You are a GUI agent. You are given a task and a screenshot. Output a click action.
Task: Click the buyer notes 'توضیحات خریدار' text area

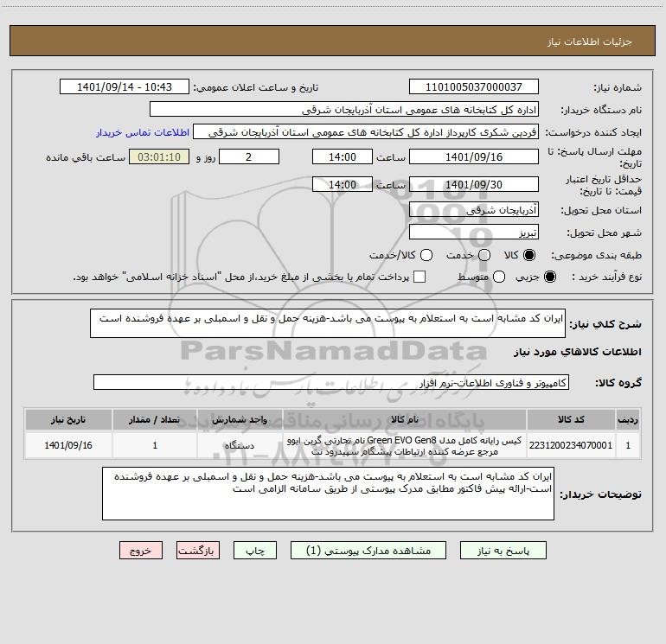coord(328,494)
